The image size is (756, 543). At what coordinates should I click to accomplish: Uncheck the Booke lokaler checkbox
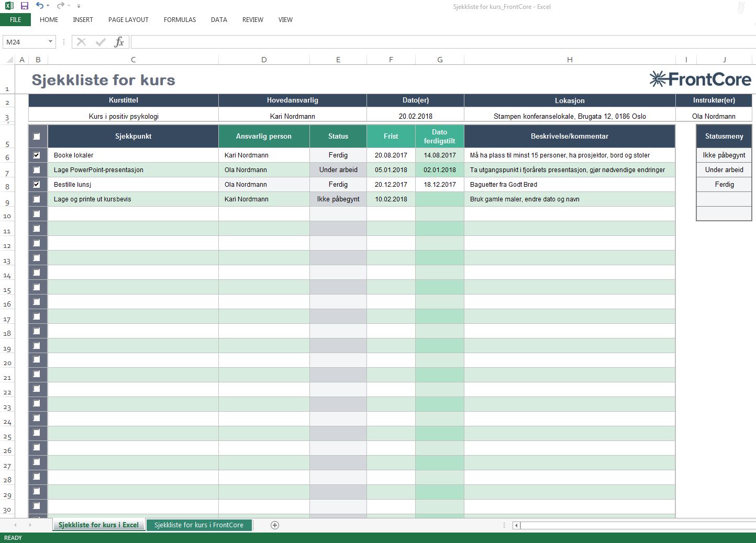click(37, 155)
